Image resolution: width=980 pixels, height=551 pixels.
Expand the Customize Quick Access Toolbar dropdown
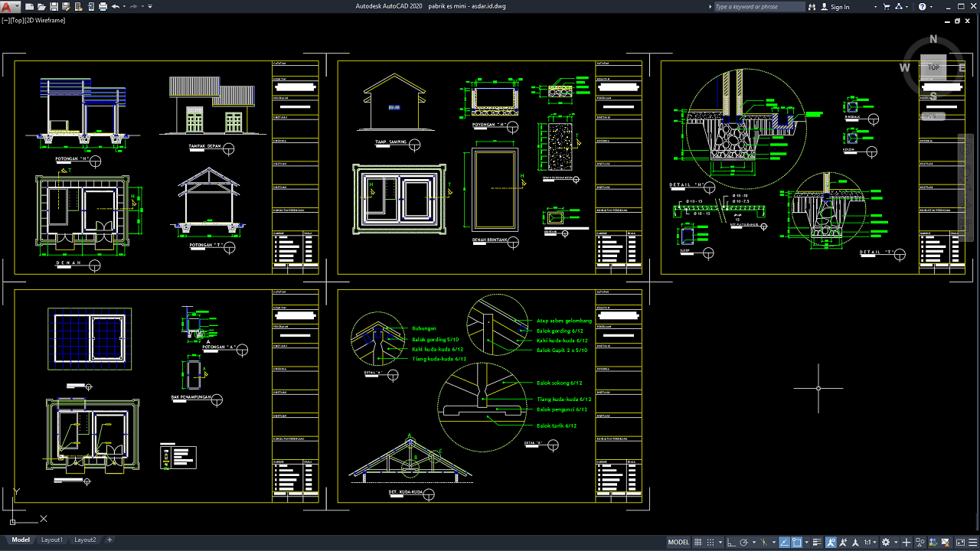pos(150,6)
